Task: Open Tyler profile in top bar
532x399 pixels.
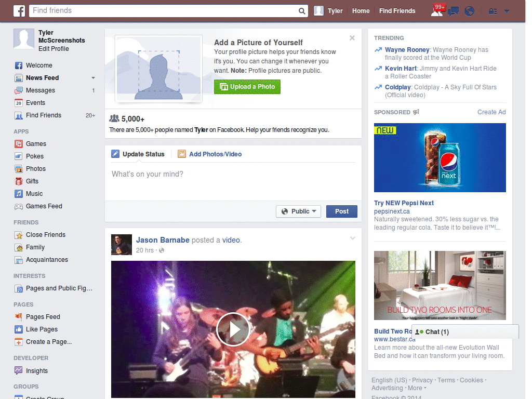Action: (x=328, y=11)
